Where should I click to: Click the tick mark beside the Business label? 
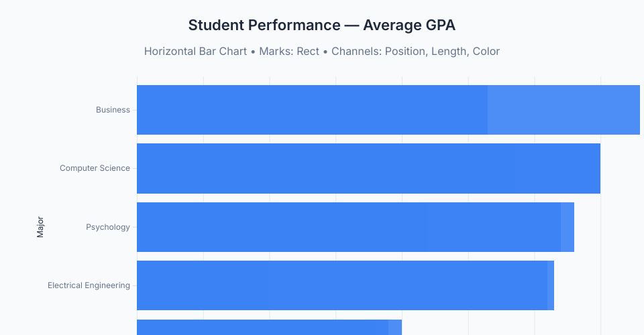[x=134, y=110]
